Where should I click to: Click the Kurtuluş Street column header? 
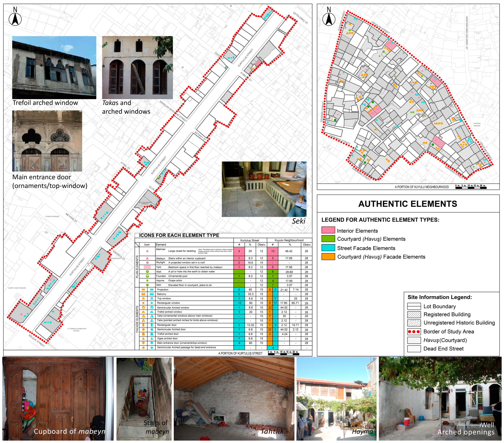click(250, 240)
